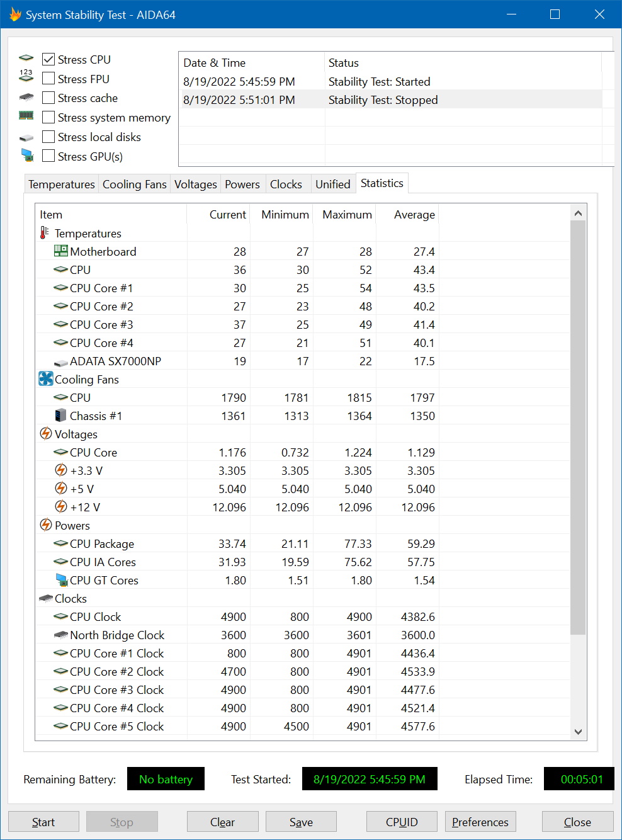
Task: Tick the Stress GPU(s) checkbox
Action: (x=48, y=156)
